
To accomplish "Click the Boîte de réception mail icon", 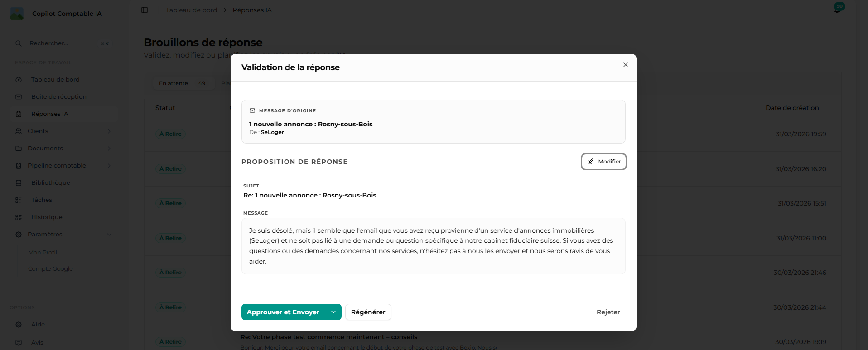I will [x=19, y=97].
